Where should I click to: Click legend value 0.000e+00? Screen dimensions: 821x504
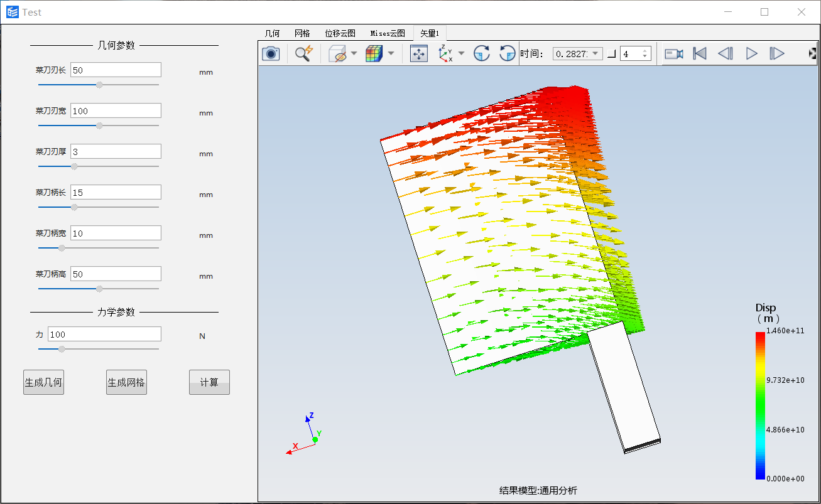[x=785, y=479]
